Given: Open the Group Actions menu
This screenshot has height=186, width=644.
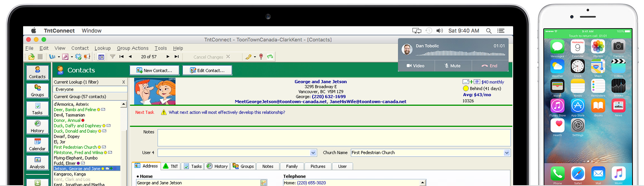Looking at the screenshot, I should click(133, 48).
